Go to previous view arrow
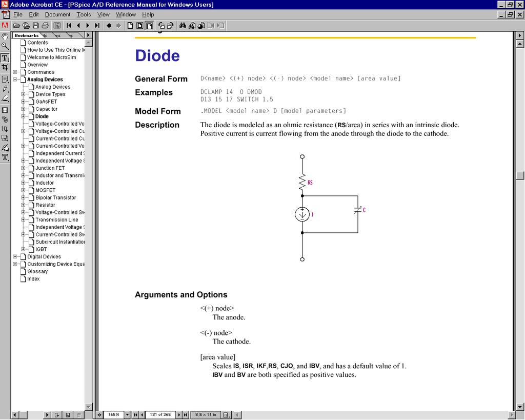The image size is (525, 420). click(109, 26)
